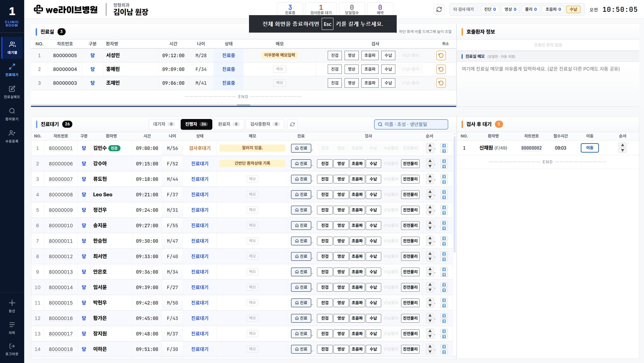Screen dimensions: 644x363
Task: Switch to the 진행자 tab
Action: pyautogui.click(x=196, y=124)
